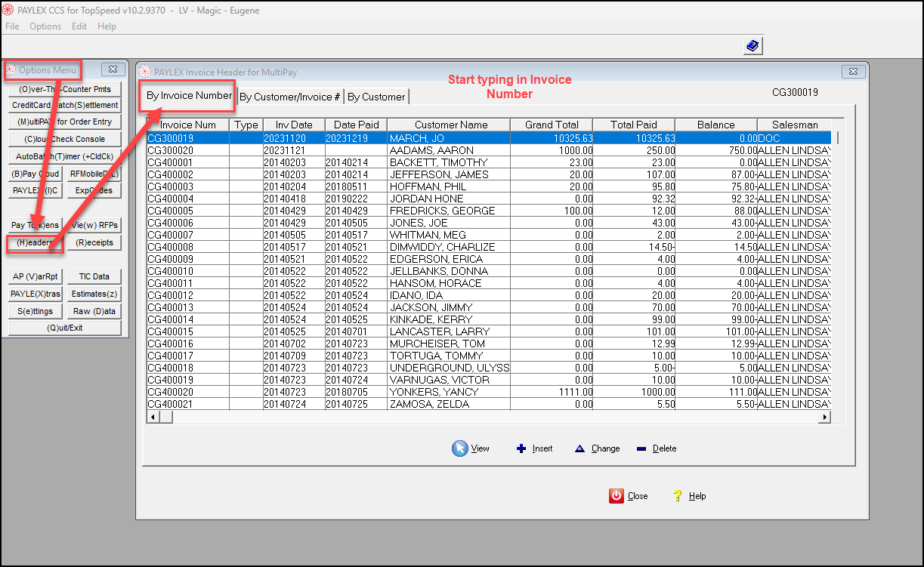Image resolution: width=924 pixels, height=567 pixels.
Task: Click the PAYLEX logo in the Invoice Header title bar
Action: pos(146,72)
